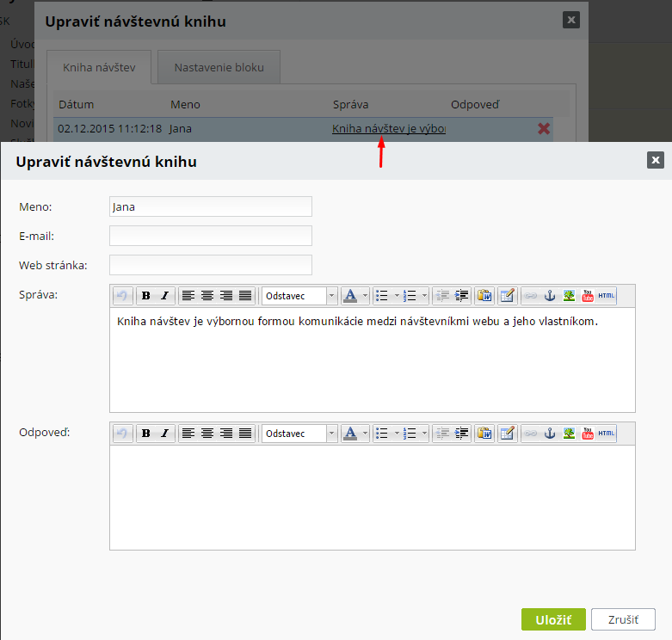Insert anchor in the Správa editor
This screenshot has width=672, height=640.
click(550, 296)
